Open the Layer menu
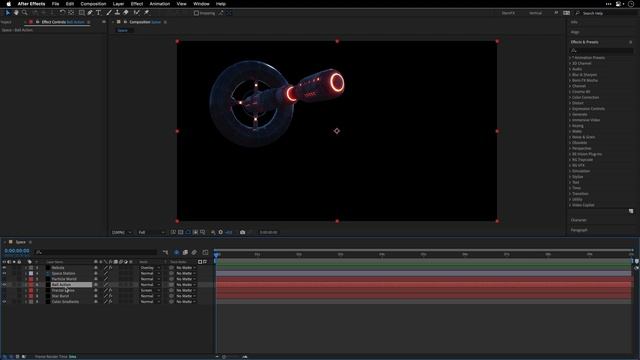The width and height of the screenshot is (640, 360). (x=118, y=4)
